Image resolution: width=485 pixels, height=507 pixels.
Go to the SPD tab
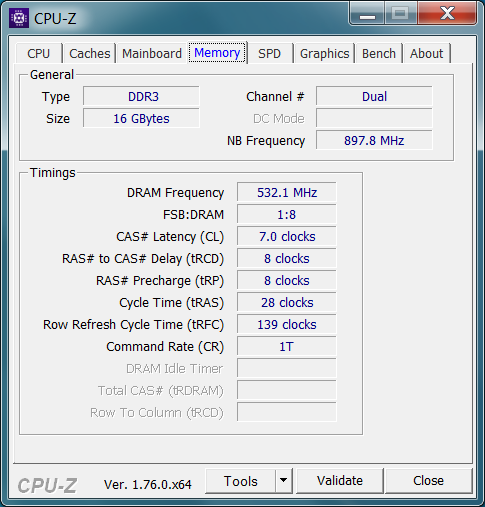270,54
